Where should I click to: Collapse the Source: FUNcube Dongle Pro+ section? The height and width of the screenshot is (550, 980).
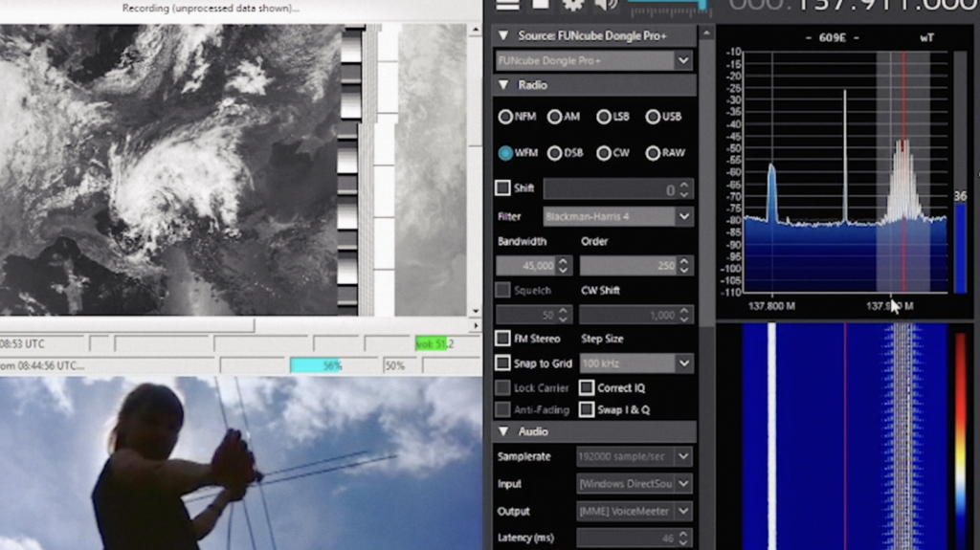503,36
